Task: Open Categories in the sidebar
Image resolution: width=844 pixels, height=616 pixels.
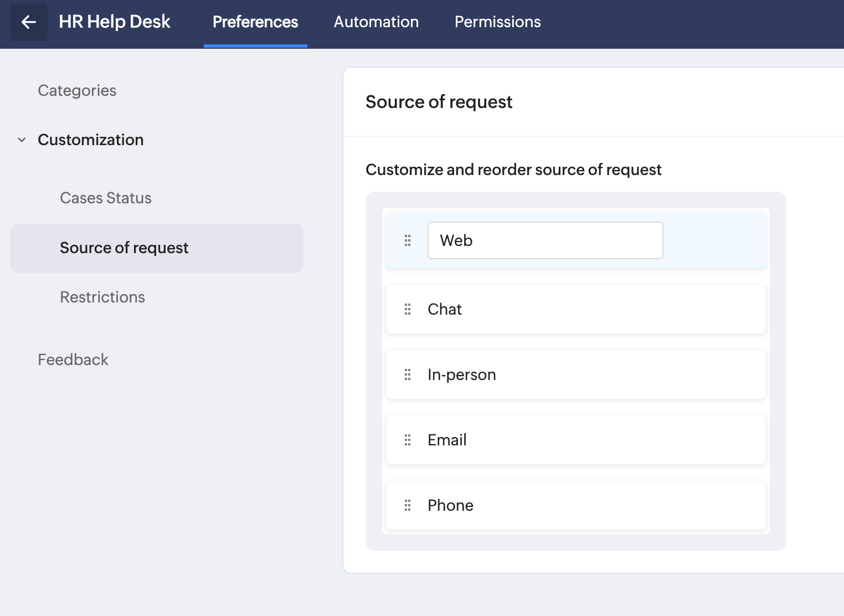Action: 77,90
